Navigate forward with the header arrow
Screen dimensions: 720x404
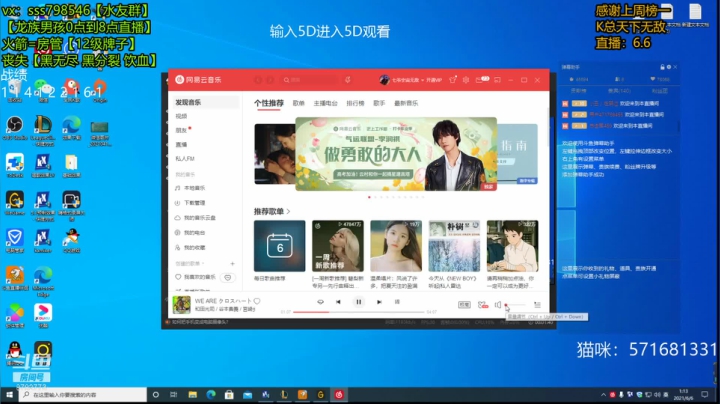tap(270, 80)
